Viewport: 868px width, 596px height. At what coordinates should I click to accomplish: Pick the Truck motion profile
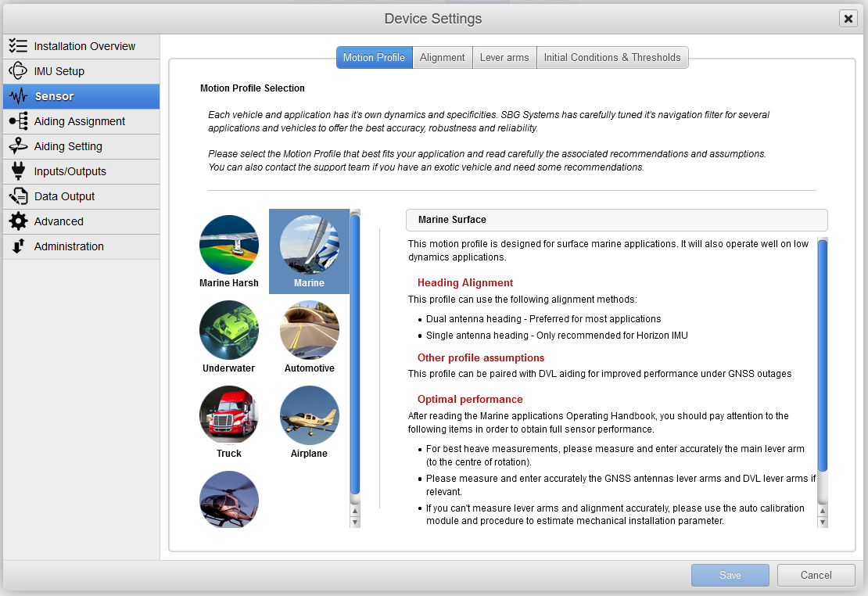coord(228,422)
